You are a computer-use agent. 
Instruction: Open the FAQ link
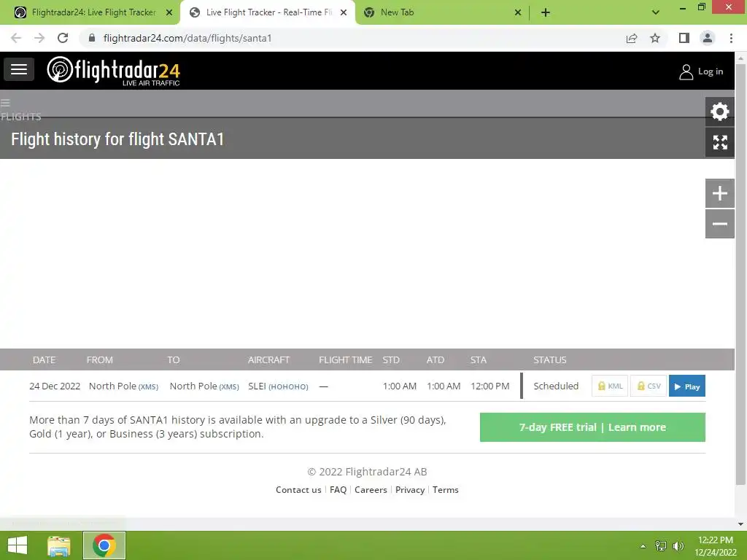[x=338, y=490]
